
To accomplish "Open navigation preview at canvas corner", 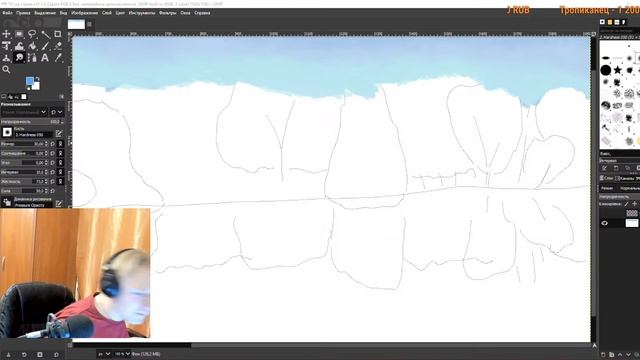I will pyautogui.click(x=594, y=346).
